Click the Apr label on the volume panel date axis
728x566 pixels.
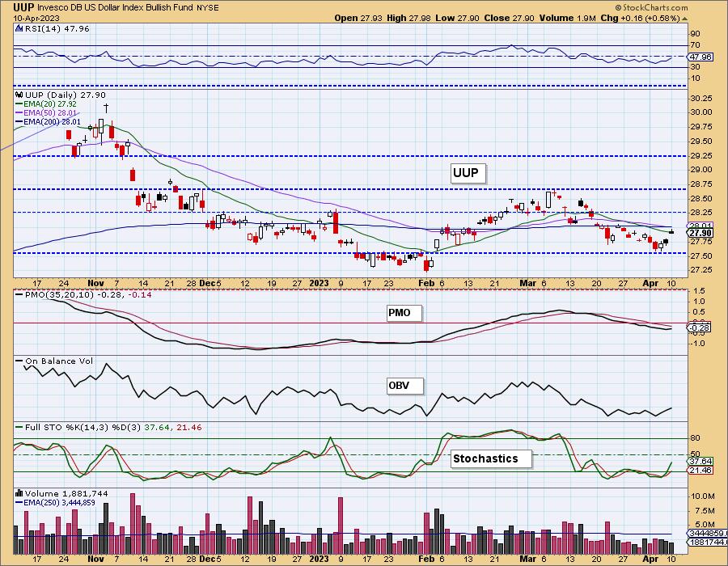(650, 559)
